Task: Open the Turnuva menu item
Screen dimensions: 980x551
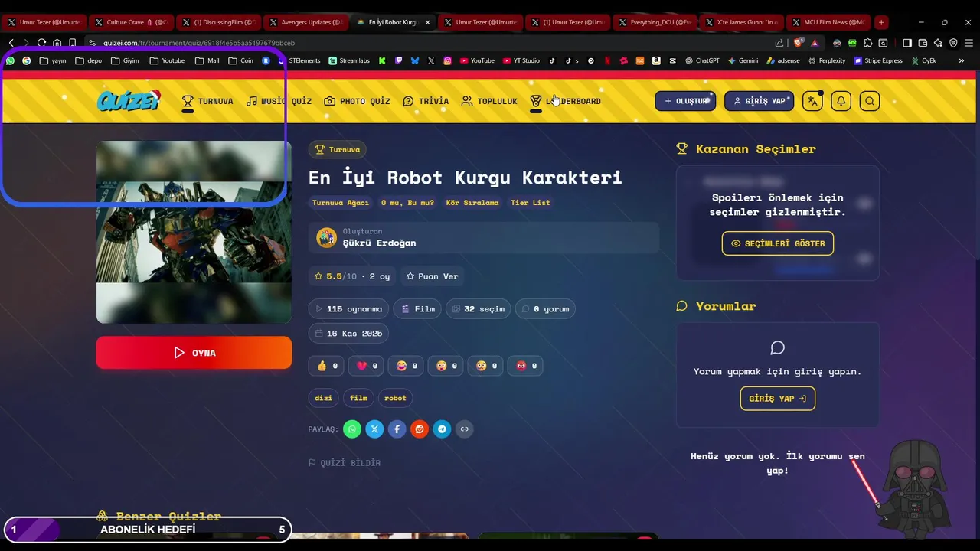Action: [207, 101]
